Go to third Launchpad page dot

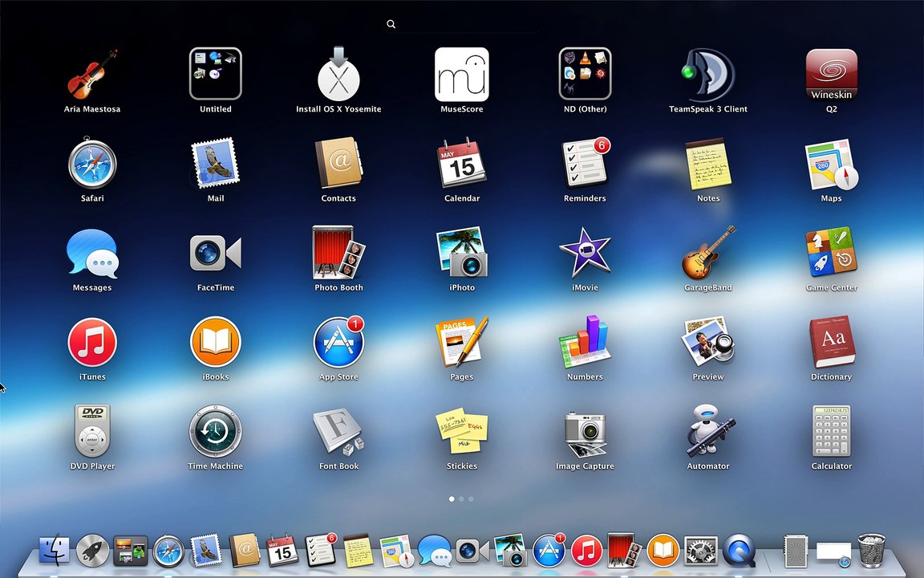tap(471, 499)
